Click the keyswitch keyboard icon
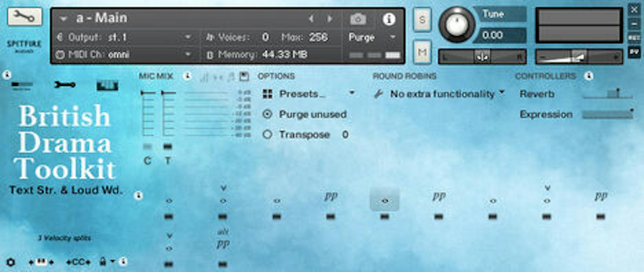This screenshot has width=644, height=272. (x=41, y=262)
